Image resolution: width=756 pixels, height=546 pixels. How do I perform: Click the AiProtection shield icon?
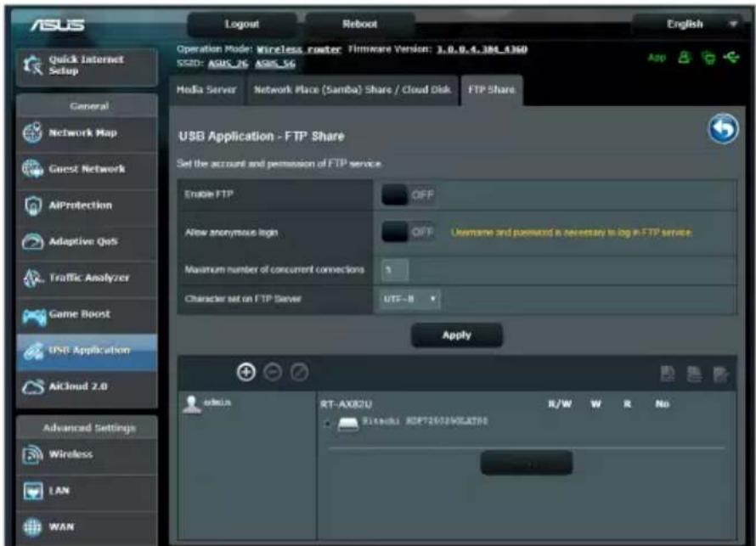coord(32,205)
